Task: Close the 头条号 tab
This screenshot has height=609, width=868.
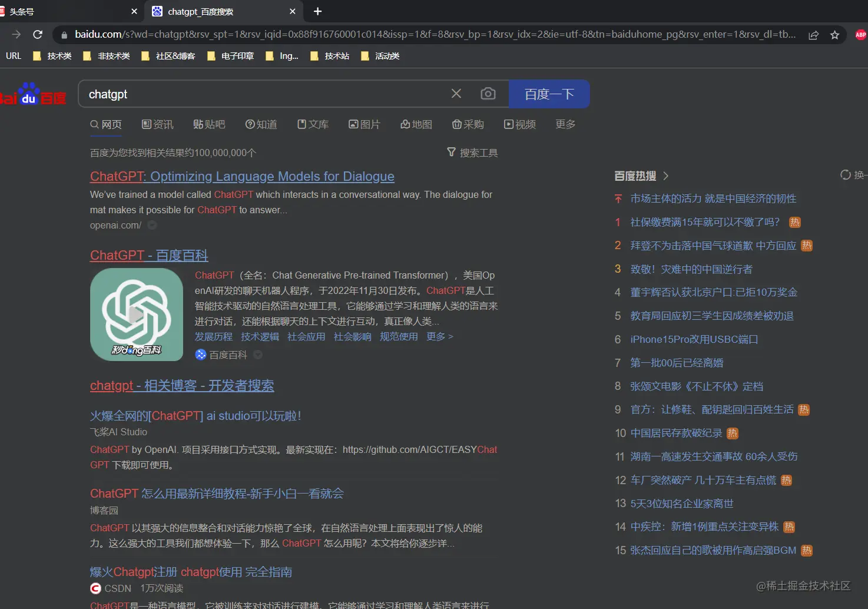Action: point(134,11)
